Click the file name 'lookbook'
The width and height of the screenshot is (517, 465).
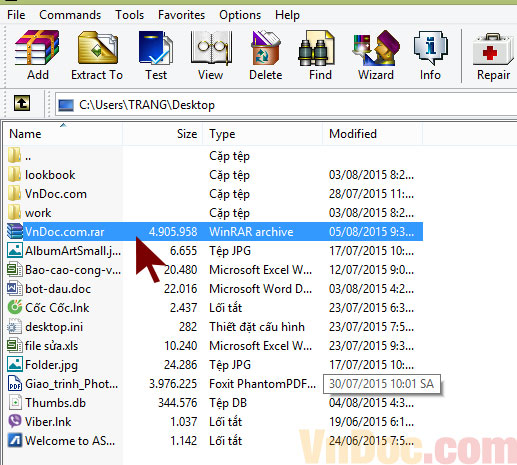(50, 175)
